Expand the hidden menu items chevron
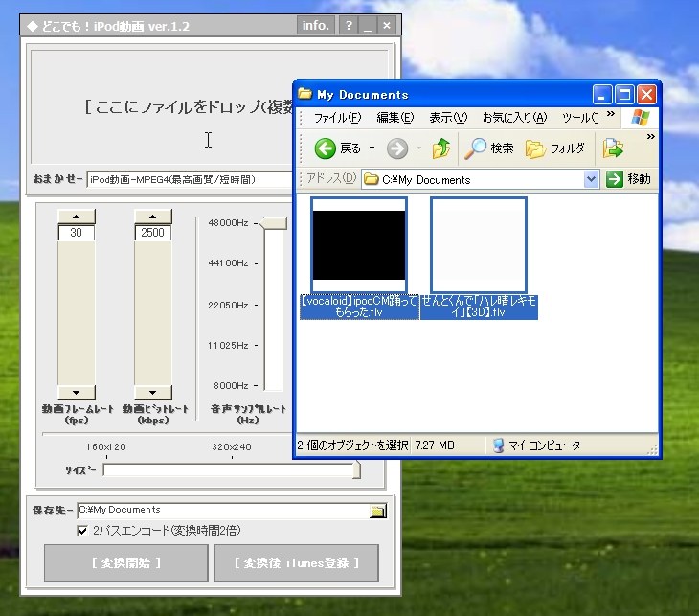 [x=611, y=114]
